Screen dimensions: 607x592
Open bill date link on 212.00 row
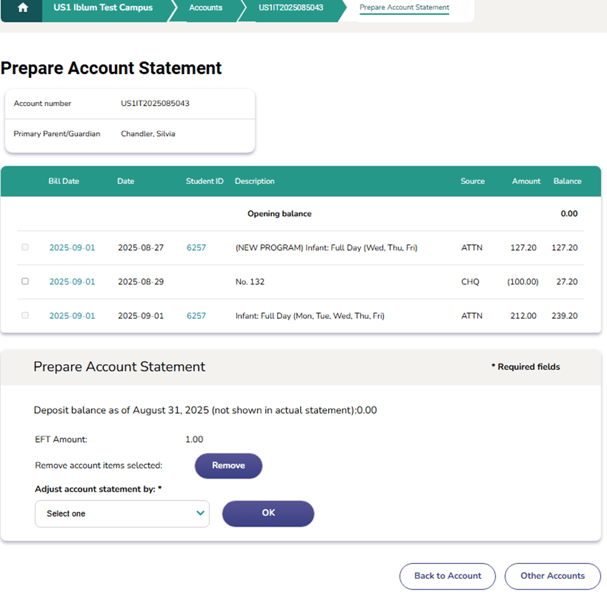point(72,316)
